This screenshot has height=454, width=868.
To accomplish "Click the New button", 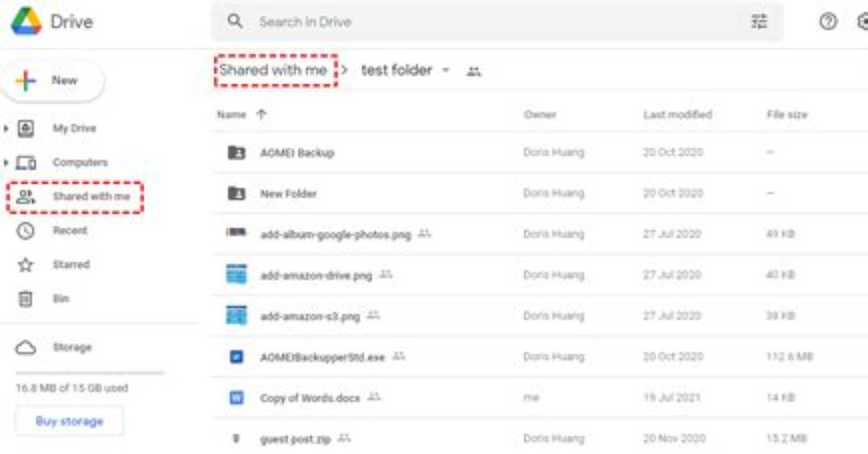I will tap(54, 81).
